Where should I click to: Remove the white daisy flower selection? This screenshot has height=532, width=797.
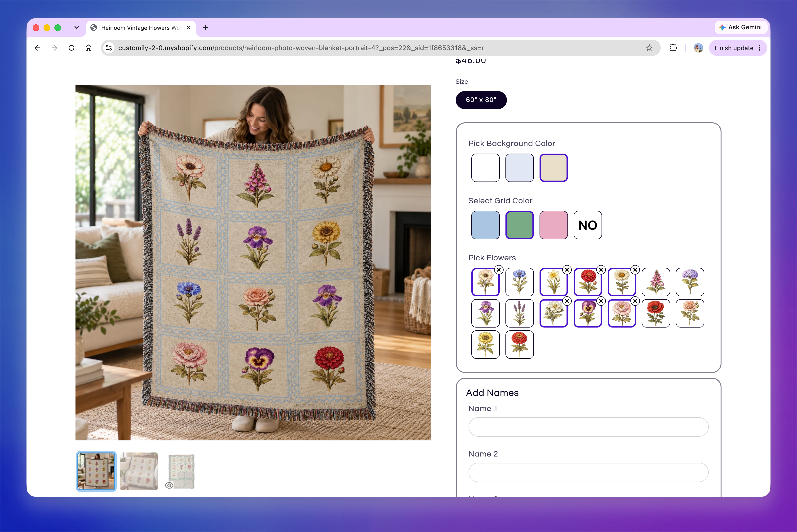click(x=635, y=270)
